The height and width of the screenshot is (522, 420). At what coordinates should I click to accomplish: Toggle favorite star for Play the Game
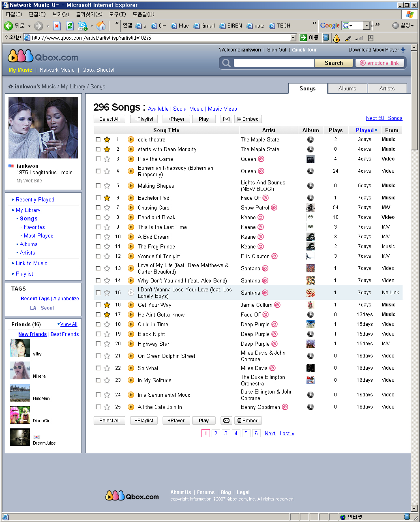pyautogui.click(x=107, y=159)
